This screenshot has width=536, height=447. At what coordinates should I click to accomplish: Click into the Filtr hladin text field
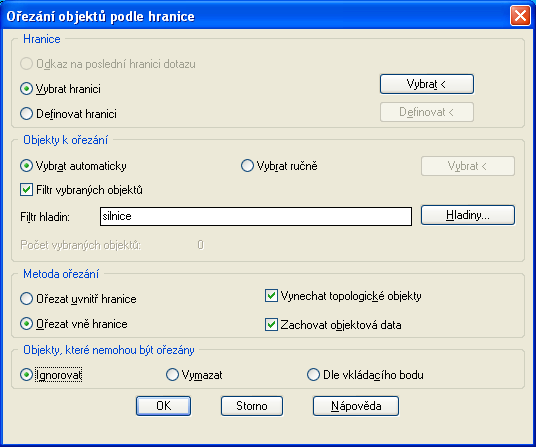coord(256,216)
